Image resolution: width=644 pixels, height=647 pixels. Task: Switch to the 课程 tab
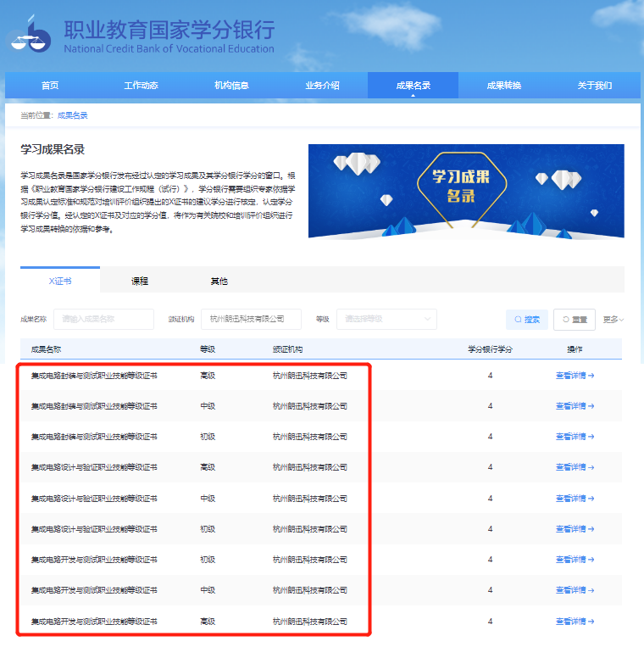[140, 281]
